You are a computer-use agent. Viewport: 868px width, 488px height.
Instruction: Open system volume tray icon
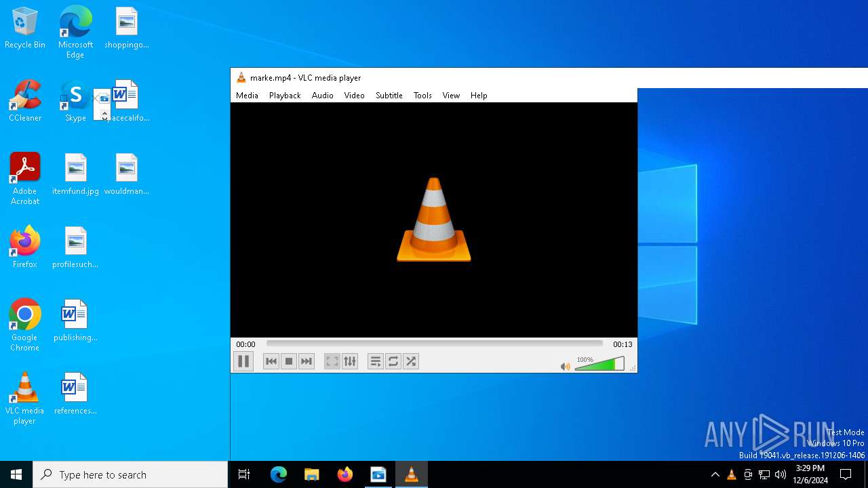pyautogui.click(x=781, y=474)
